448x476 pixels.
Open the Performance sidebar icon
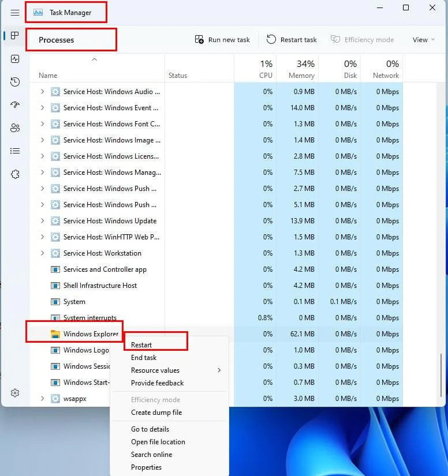(15, 59)
